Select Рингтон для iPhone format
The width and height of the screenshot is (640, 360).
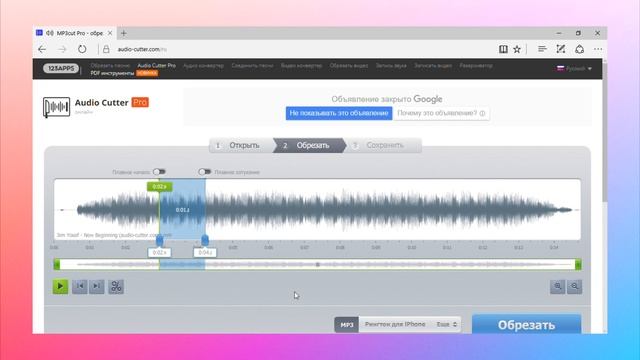click(395, 324)
